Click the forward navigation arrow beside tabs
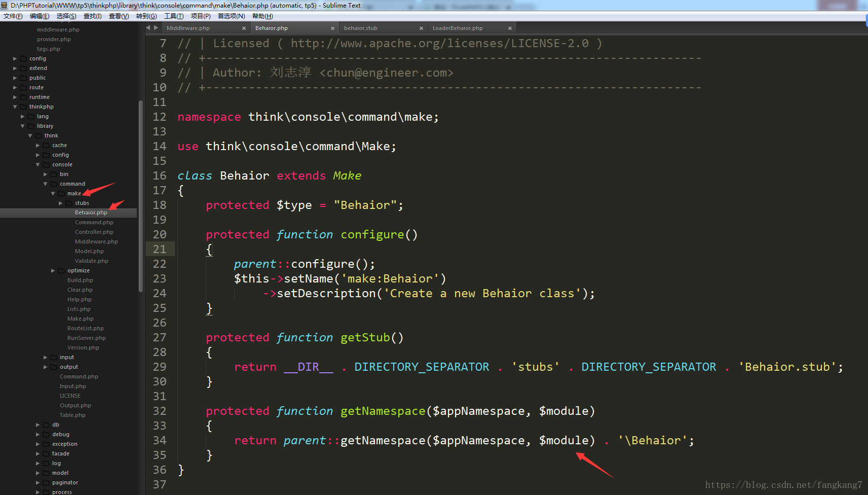The height and width of the screenshot is (495, 868). click(x=155, y=28)
